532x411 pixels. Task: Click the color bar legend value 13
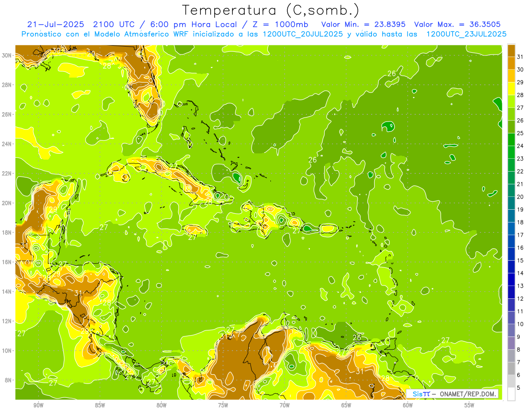[x=520, y=286]
